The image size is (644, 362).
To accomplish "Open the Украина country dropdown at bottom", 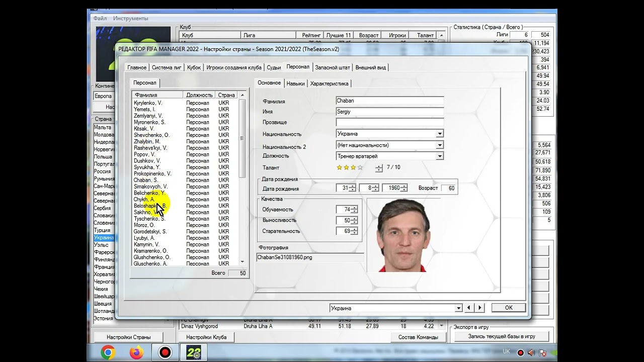I will [458, 308].
